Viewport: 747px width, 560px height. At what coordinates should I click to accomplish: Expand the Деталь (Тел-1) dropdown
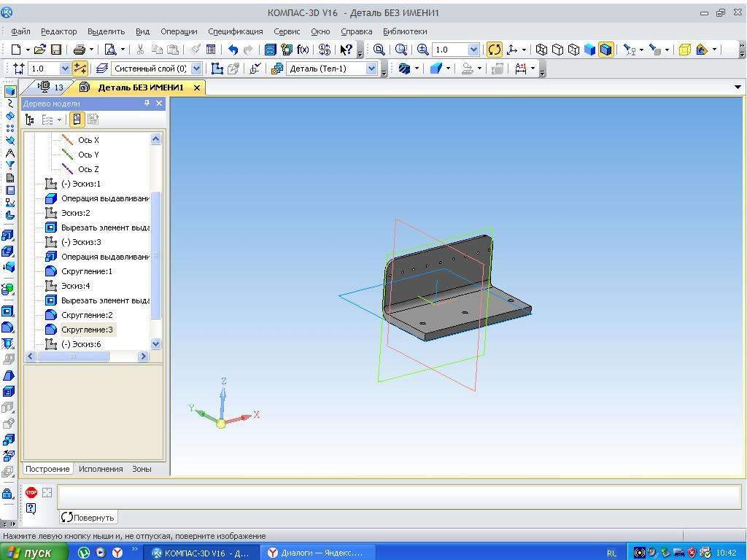pos(372,69)
